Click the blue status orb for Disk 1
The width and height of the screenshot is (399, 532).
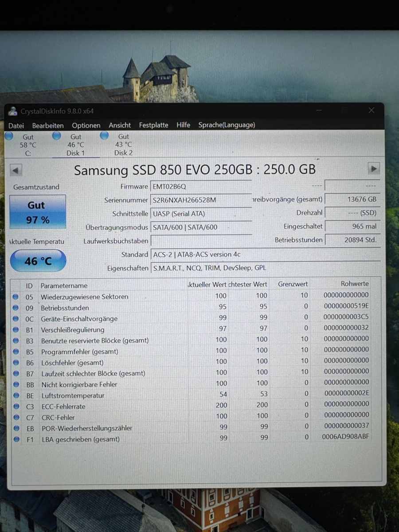coord(56,136)
